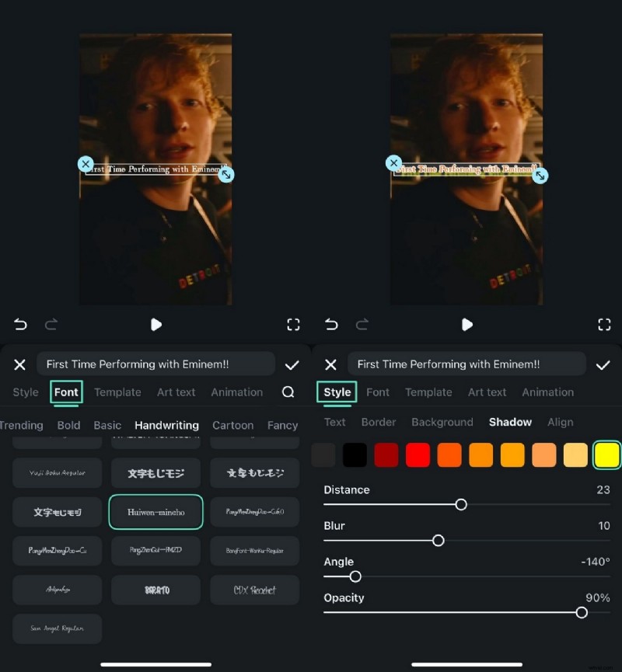
Task: Close the text editor in Shadow screen
Action: point(330,364)
